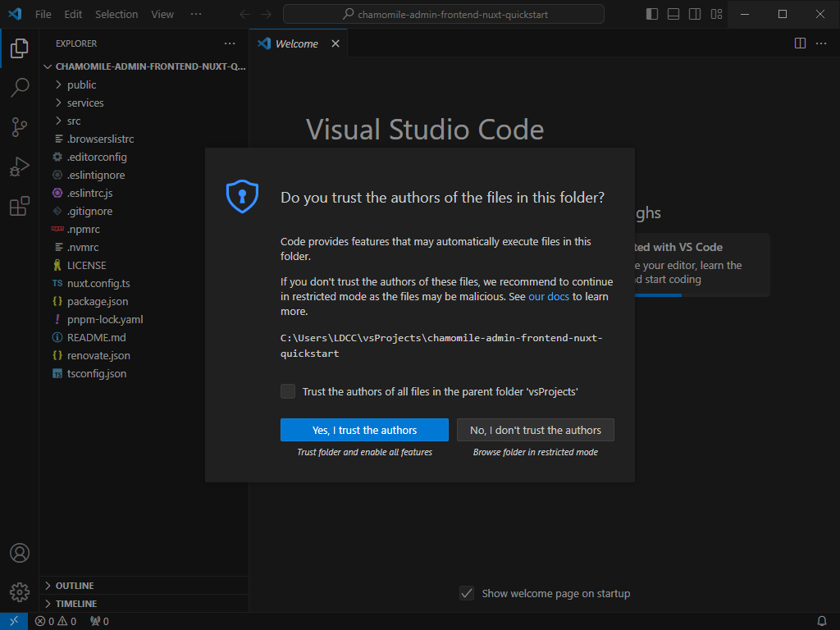Uncheck 'Show welcome page on startup'
This screenshot has width=840, height=630.
click(x=467, y=593)
